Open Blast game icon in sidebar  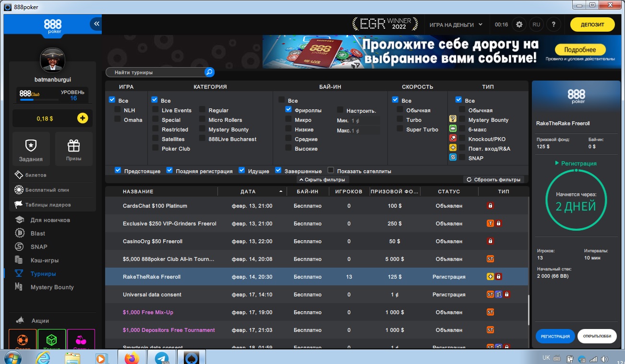pyautogui.click(x=19, y=233)
